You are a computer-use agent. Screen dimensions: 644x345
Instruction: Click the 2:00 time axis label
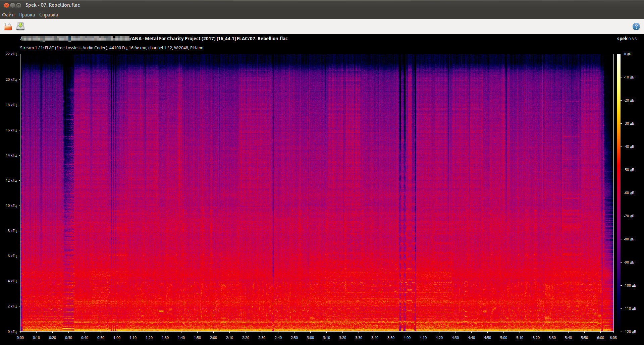click(x=214, y=338)
